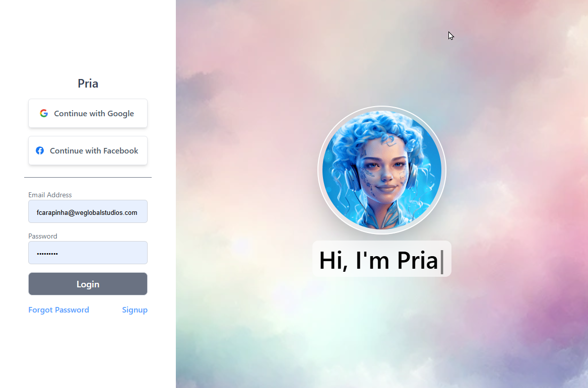Select Continue with Google text
588x388 pixels.
point(94,113)
